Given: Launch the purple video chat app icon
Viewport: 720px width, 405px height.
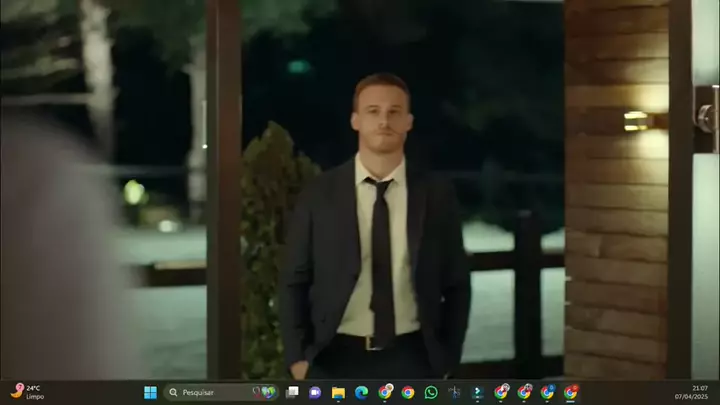Looking at the screenshot, I should [x=315, y=392].
